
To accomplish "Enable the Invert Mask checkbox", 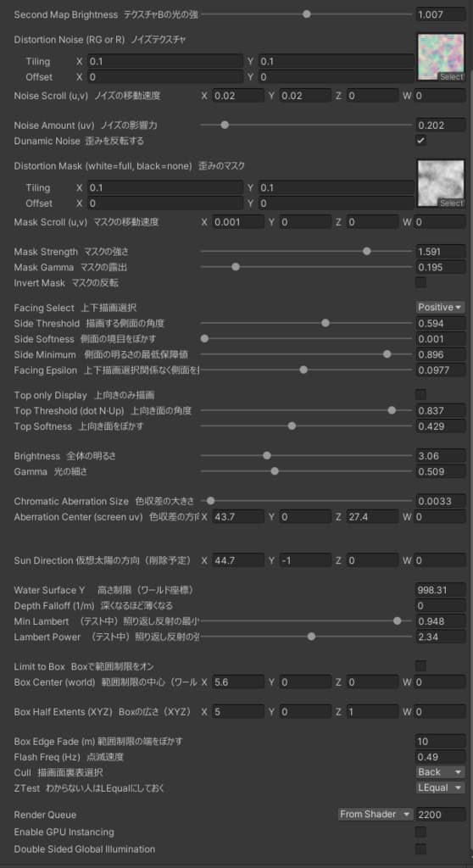I will click(421, 283).
